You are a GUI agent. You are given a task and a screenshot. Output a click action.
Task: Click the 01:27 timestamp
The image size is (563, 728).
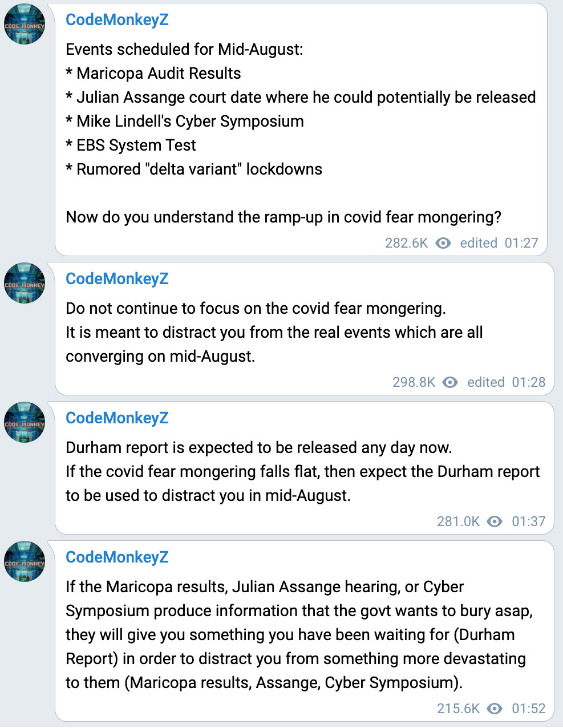521,243
